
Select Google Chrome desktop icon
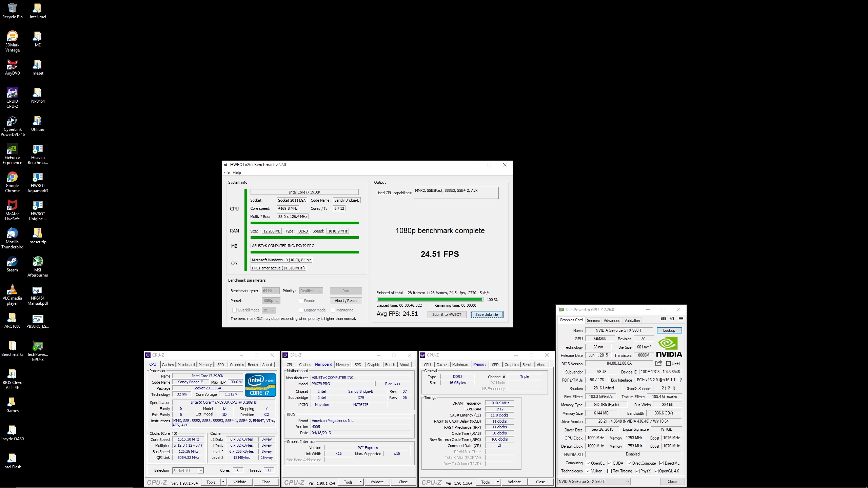(12, 182)
